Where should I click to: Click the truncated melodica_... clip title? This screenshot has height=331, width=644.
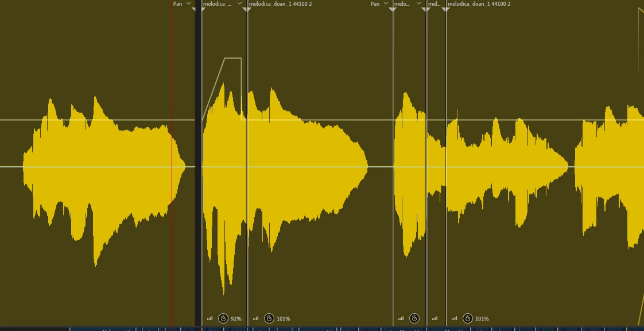click(217, 3)
